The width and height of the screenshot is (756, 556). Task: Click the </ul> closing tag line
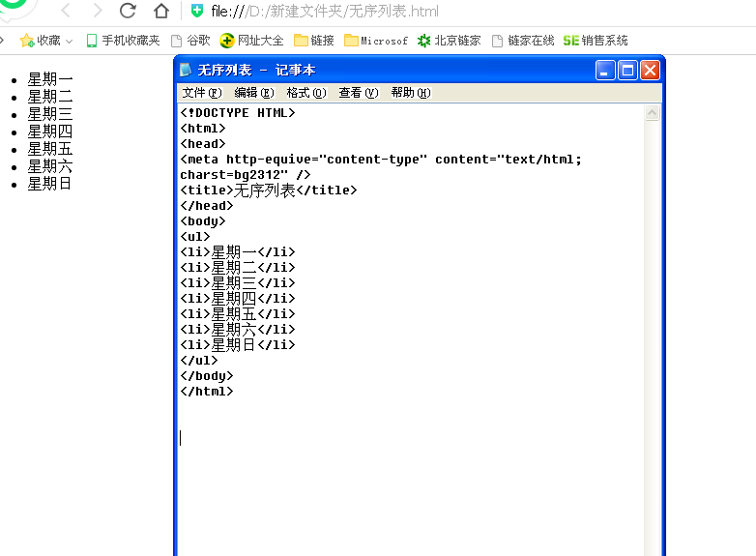click(x=199, y=361)
